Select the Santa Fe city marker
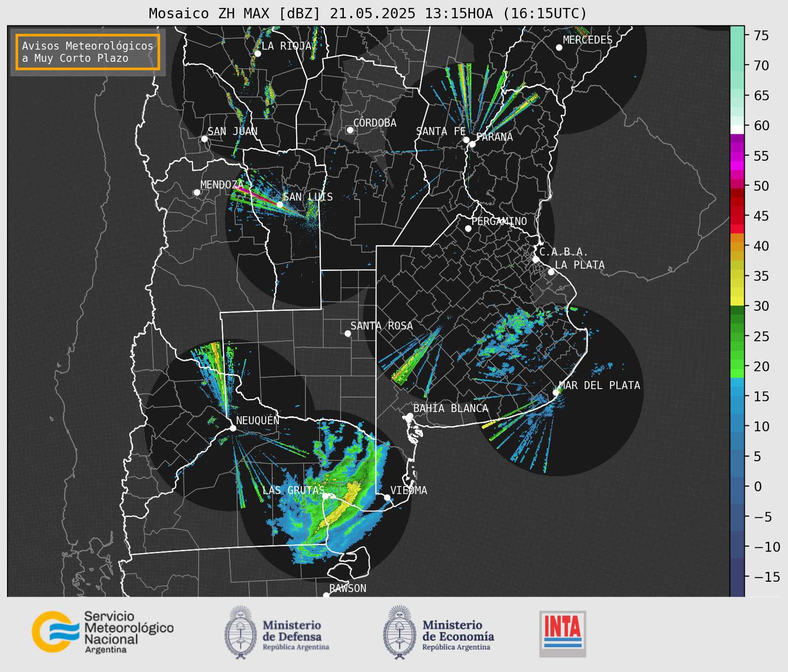This screenshot has height=672, width=788. click(466, 140)
